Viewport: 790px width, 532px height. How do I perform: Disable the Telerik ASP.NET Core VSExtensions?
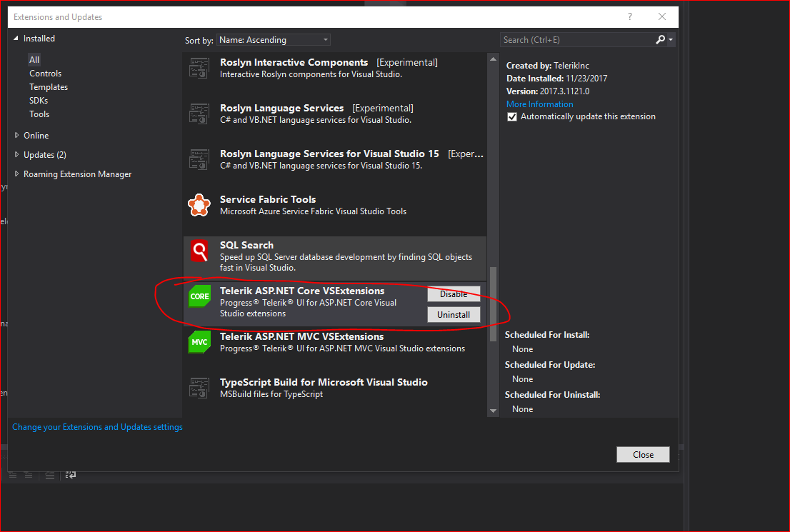click(454, 293)
